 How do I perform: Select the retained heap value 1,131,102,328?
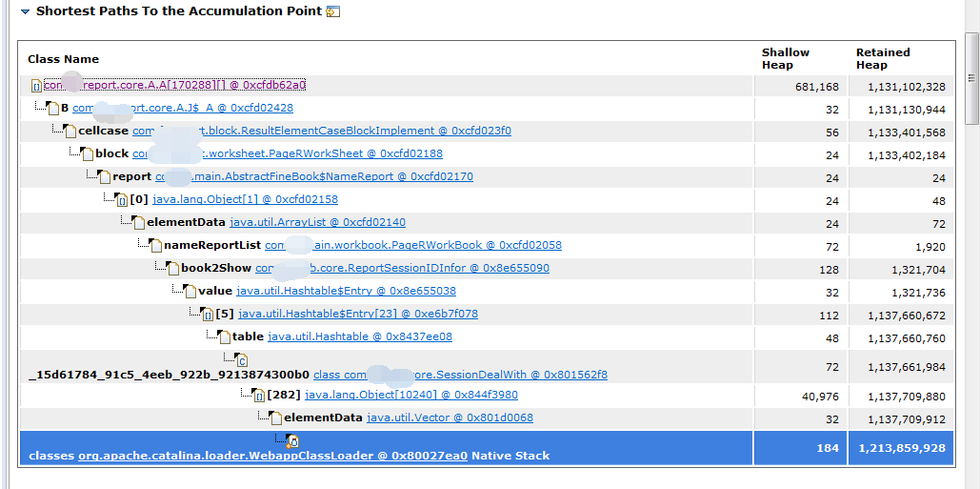click(907, 87)
